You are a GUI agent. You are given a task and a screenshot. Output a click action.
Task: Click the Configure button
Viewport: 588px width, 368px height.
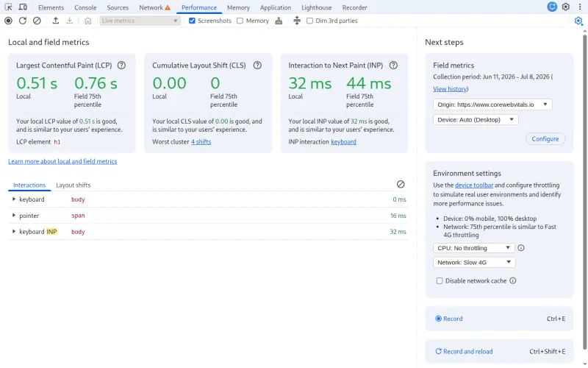545,139
